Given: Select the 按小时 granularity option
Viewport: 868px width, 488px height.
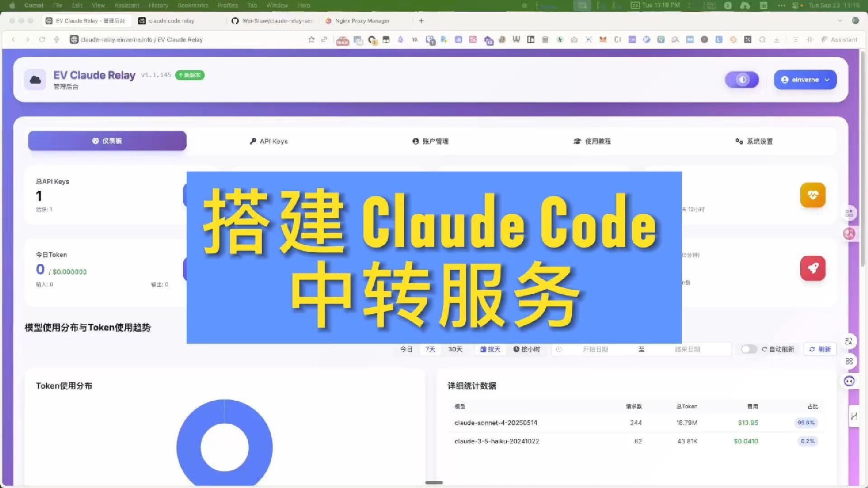Looking at the screenshot, I should click(x=527, y=349).
